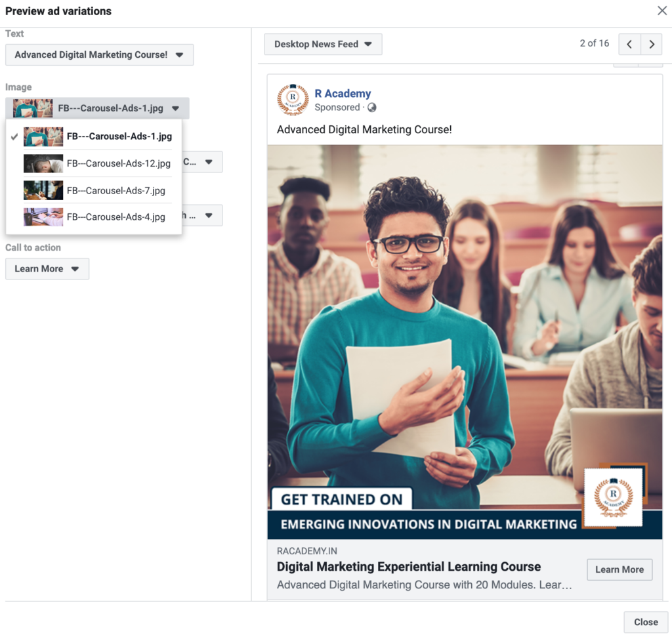Click the FB---Carousel-Ads-7.jpg thumbnail preview

(x=43, y=190)
